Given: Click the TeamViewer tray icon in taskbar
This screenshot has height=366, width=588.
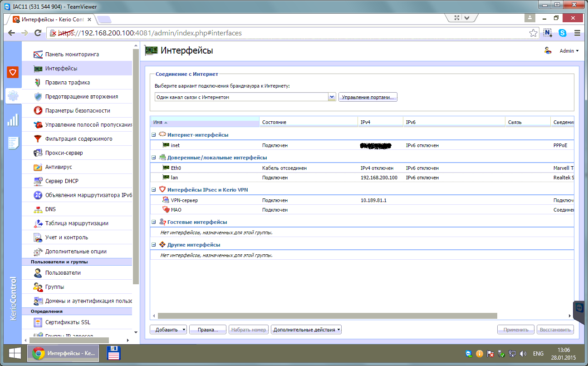Looking at the screenshot, I should coord(469,353).
